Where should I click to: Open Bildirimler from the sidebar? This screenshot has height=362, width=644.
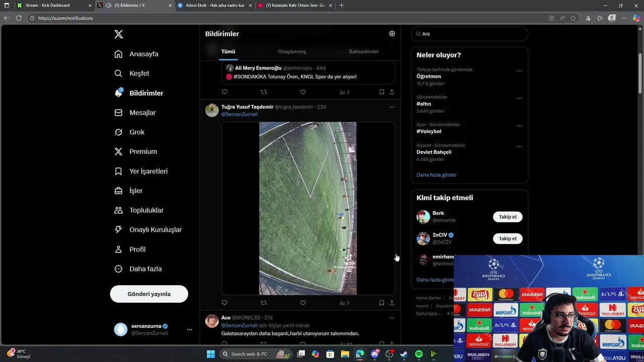click(139, 93)
